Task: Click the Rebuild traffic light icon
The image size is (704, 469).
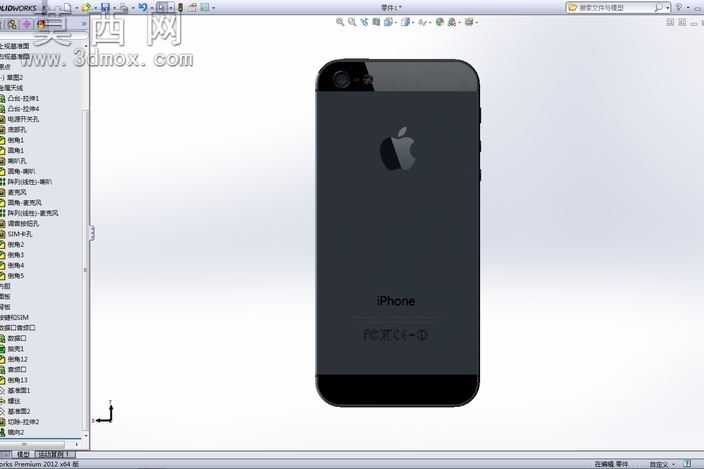Action: (180, 7)
